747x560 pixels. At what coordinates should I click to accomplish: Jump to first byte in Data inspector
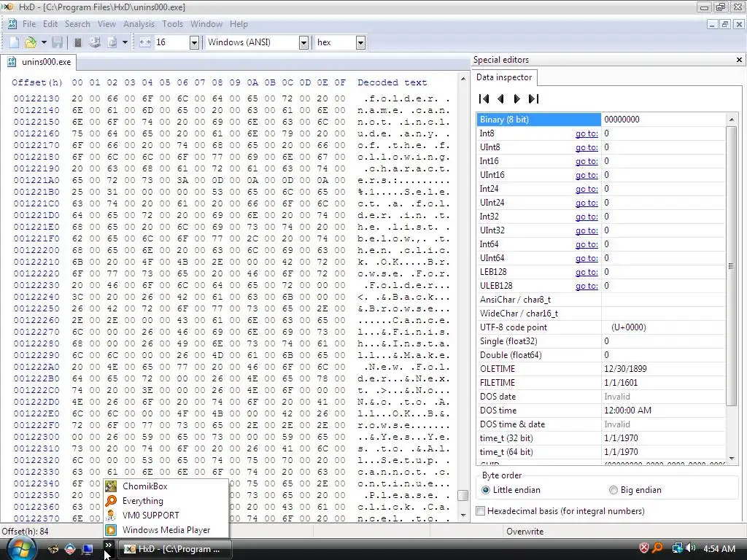(484, 98)
